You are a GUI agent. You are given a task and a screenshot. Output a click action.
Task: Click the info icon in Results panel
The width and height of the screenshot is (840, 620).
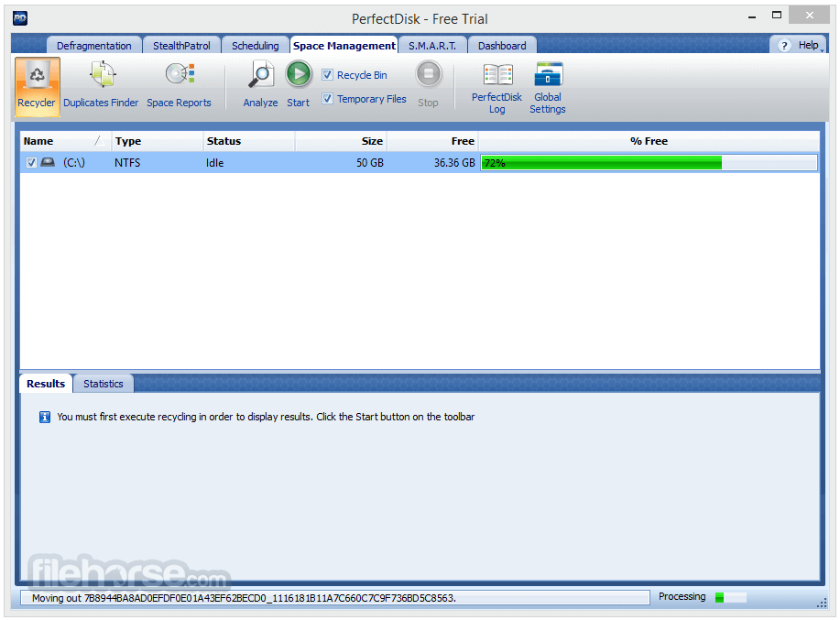tap(45, 417)
